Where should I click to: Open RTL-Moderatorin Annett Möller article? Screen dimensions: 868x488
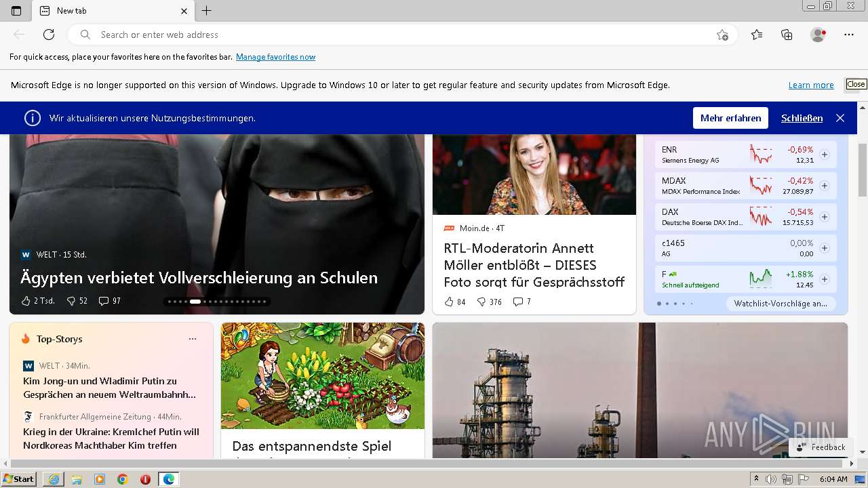tap(534, 265)
